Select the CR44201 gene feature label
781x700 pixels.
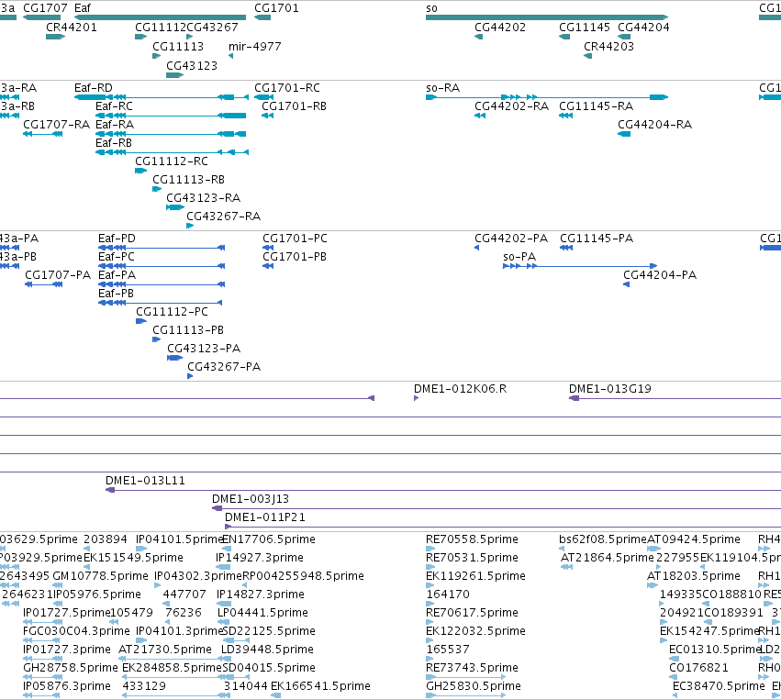[72, 28]
